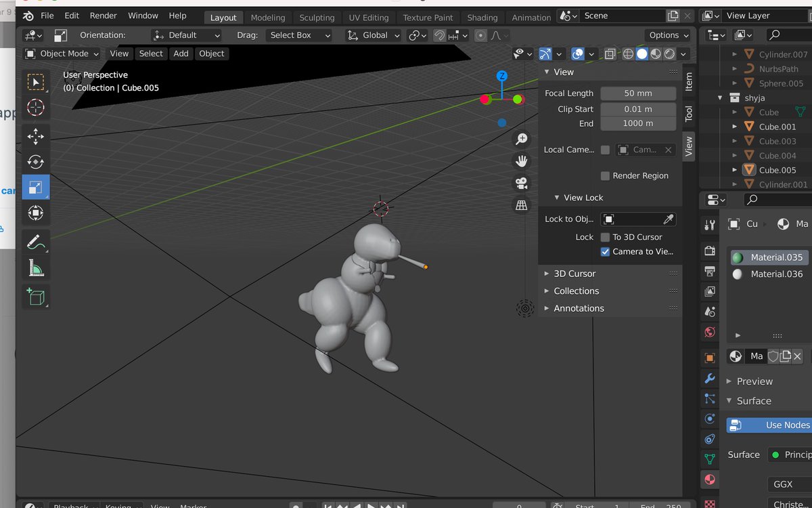
Task: Open the Render properties tab icon
Action: pyautogui.click(x=710, y=251)
